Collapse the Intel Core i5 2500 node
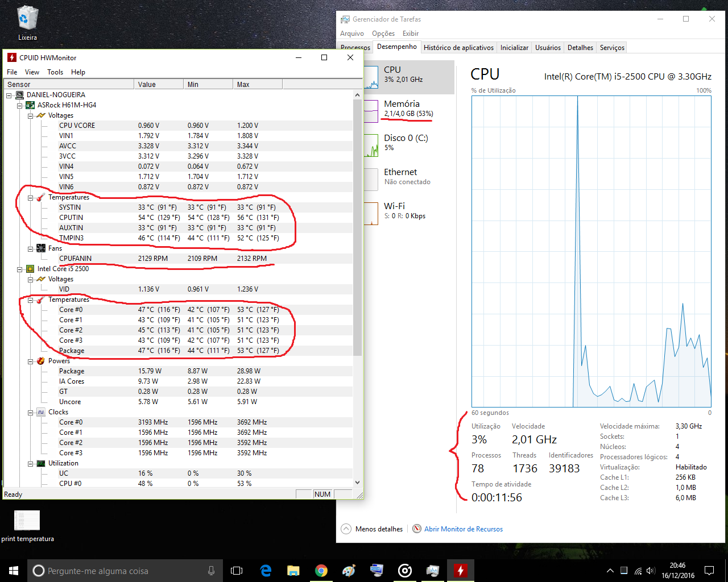728x582 pixels. click(x=20, y=269)
